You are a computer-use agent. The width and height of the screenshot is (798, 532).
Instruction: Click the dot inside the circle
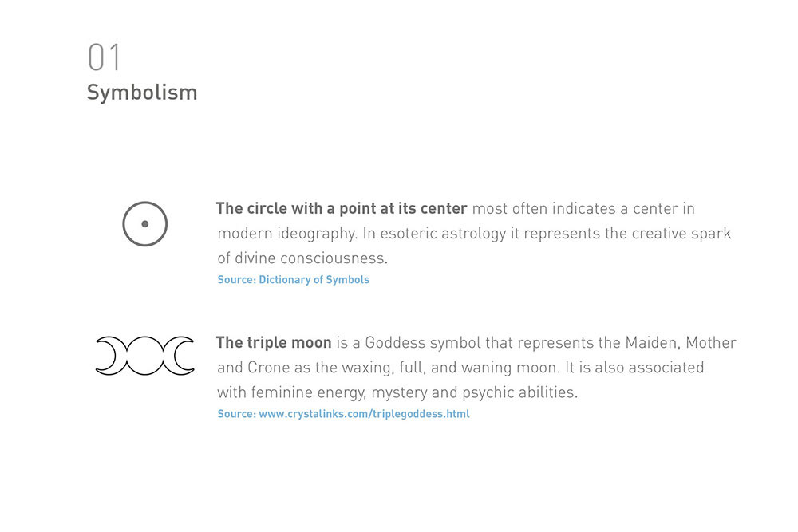145,224
